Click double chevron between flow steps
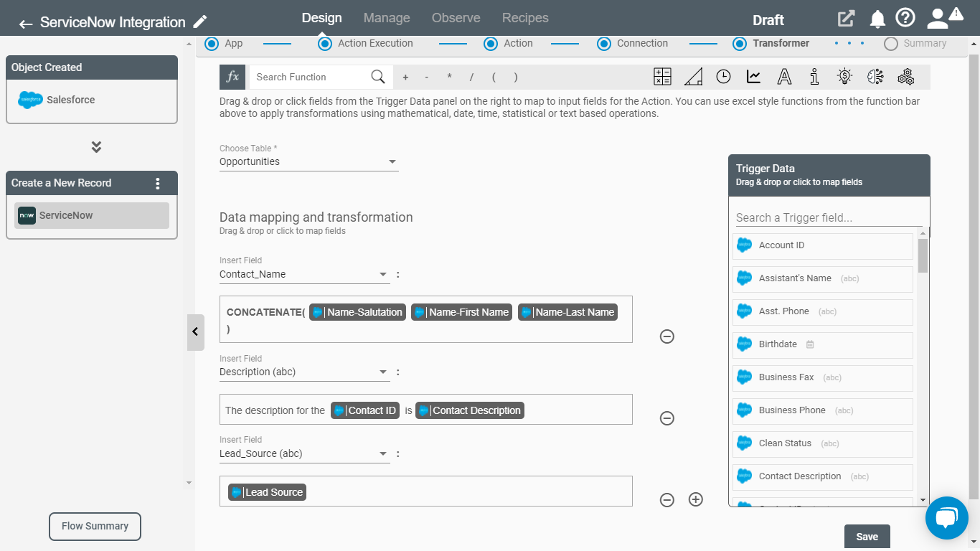The image size is (980, 551). (96, 147)
